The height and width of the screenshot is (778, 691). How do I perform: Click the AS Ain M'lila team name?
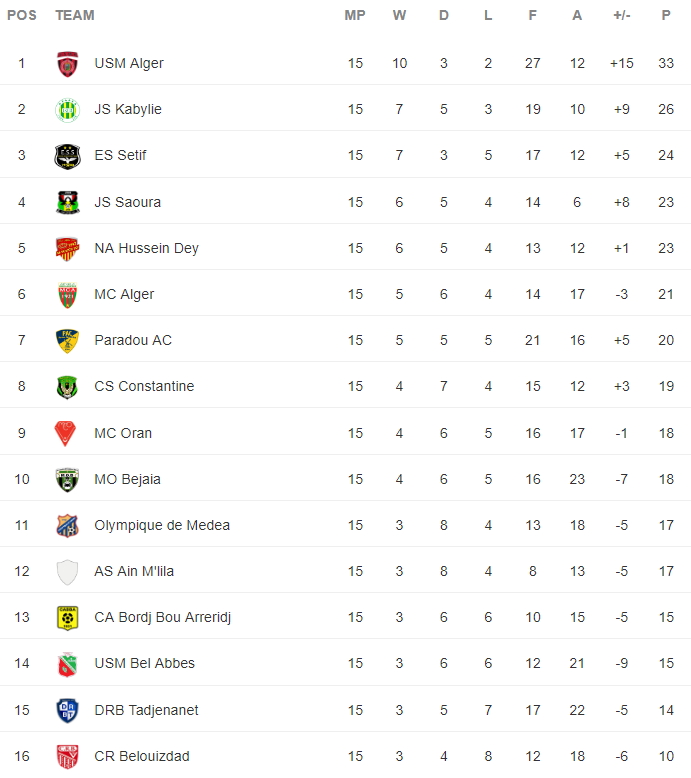pyautogui.click(x=134, y=572)
